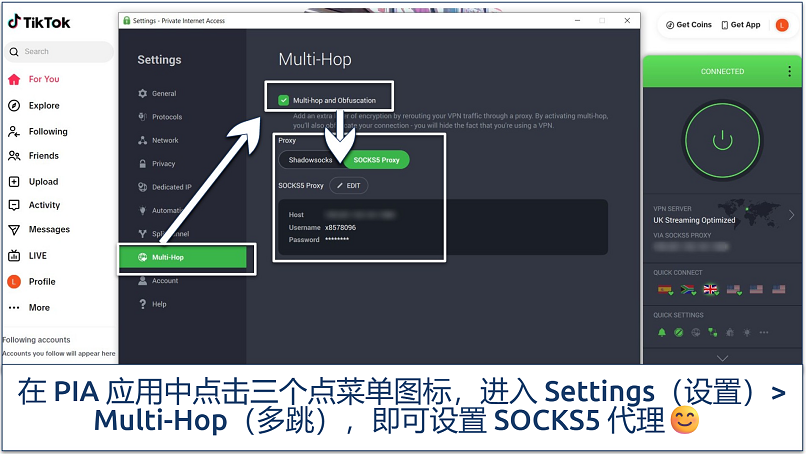Select Shadowsocks proxy option

tap(310, 160)
